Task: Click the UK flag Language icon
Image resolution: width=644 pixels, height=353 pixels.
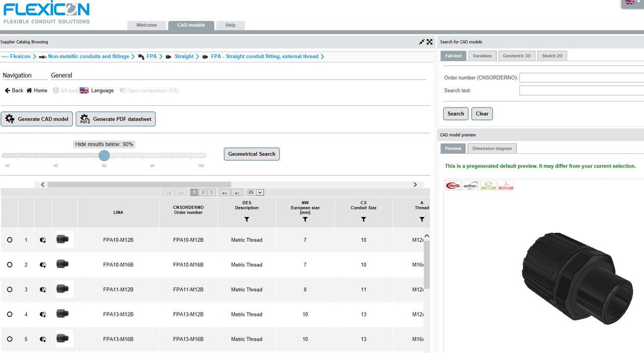Action: pos(84,90)
